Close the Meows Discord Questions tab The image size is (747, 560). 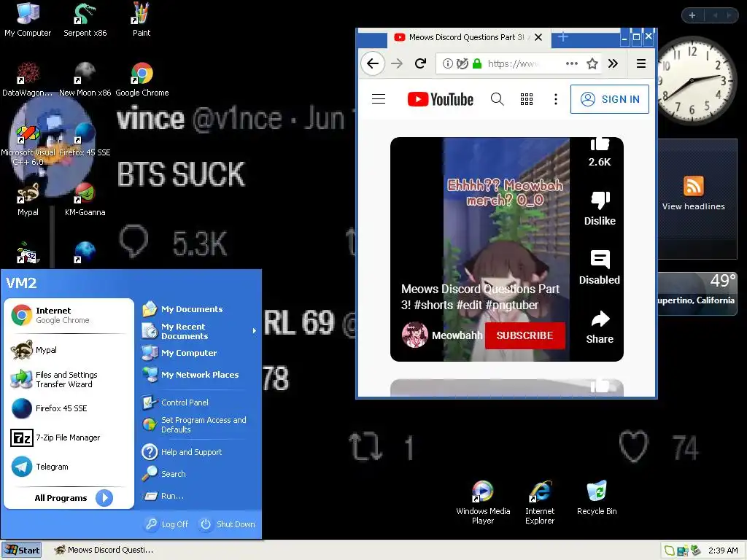point(538,37)
